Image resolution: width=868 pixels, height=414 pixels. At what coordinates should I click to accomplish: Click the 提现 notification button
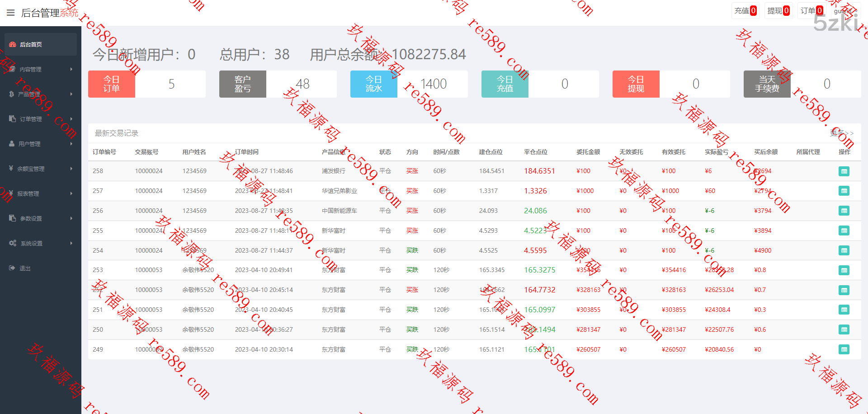778,11
